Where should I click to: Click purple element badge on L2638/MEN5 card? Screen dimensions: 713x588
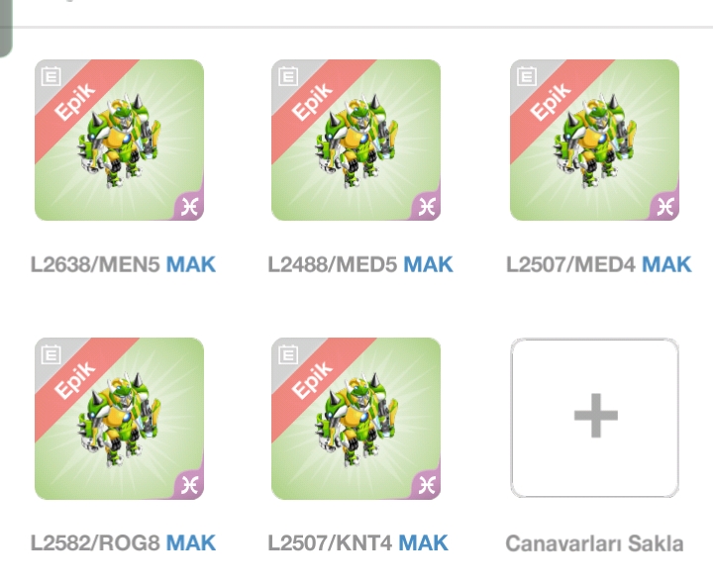click(190, 207)
